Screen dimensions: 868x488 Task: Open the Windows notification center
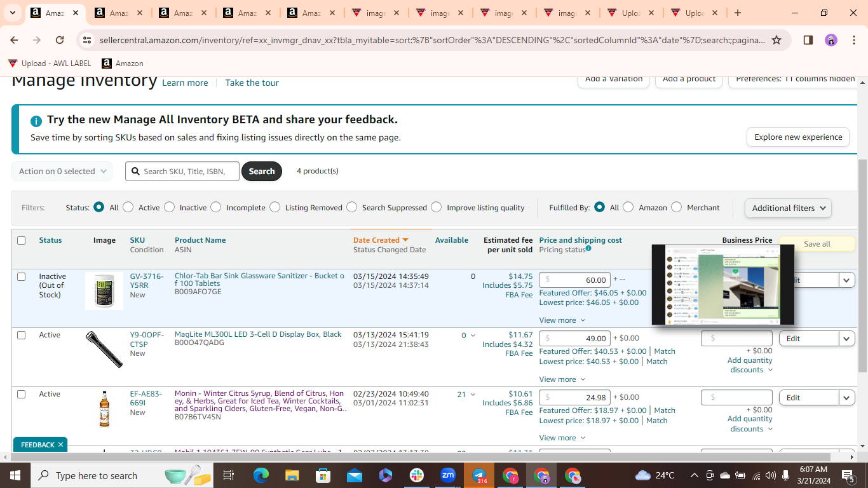[848, 475]
